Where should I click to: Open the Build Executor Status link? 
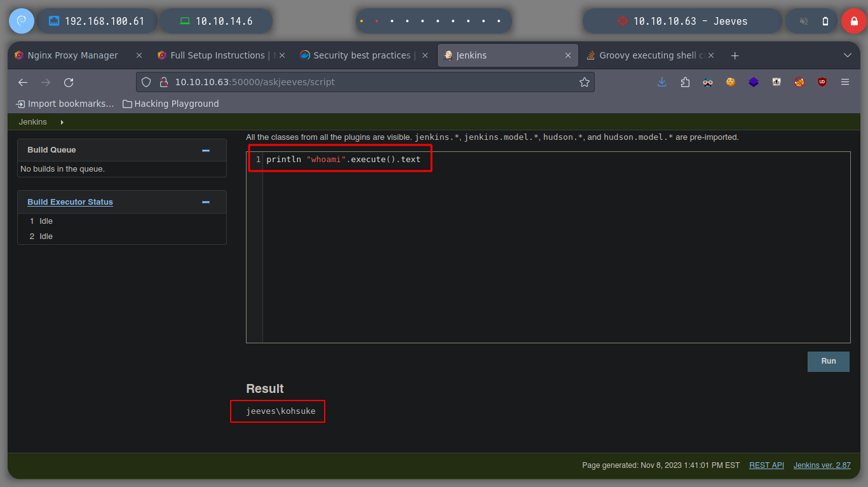coord(70,202)
